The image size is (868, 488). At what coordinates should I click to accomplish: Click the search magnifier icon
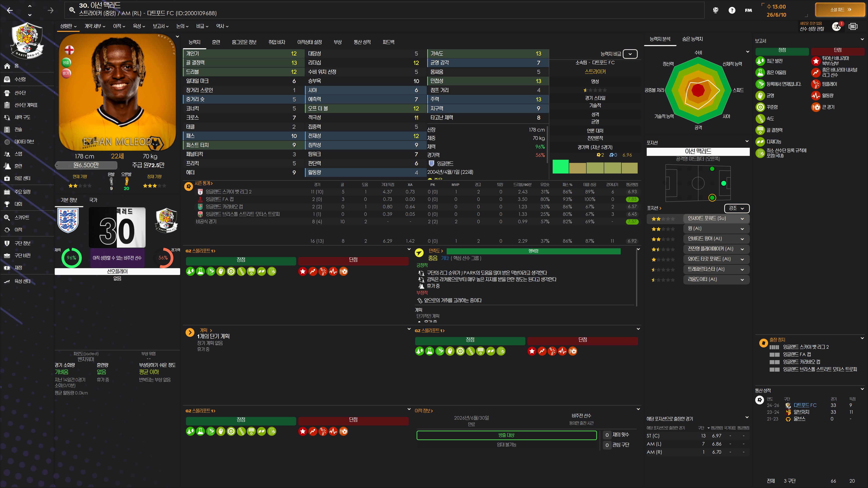coord(72,10)
